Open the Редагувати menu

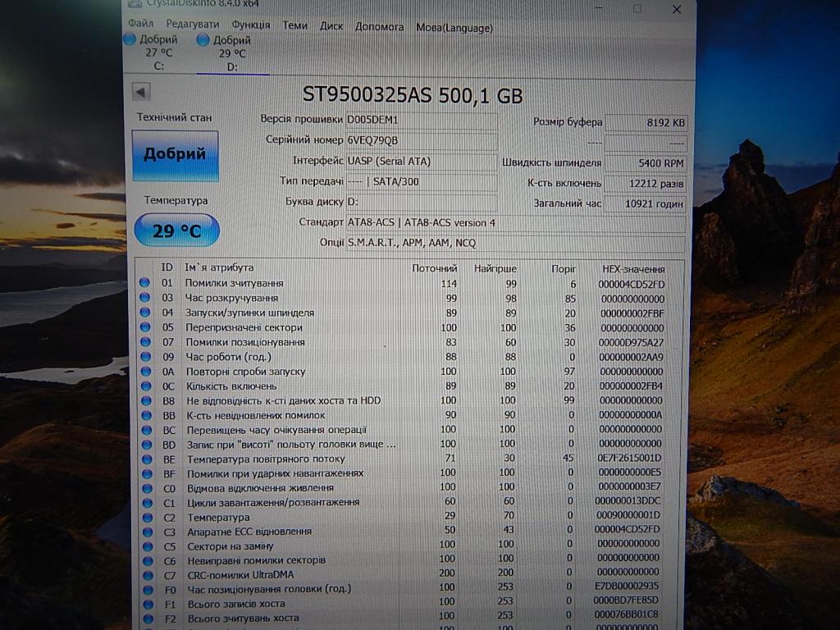click(192, 24)
